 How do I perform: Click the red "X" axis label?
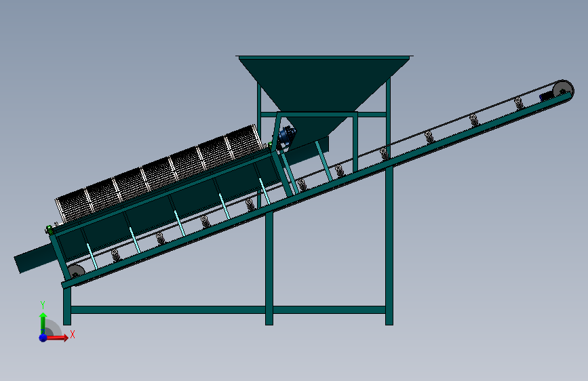tap(73, 334)
